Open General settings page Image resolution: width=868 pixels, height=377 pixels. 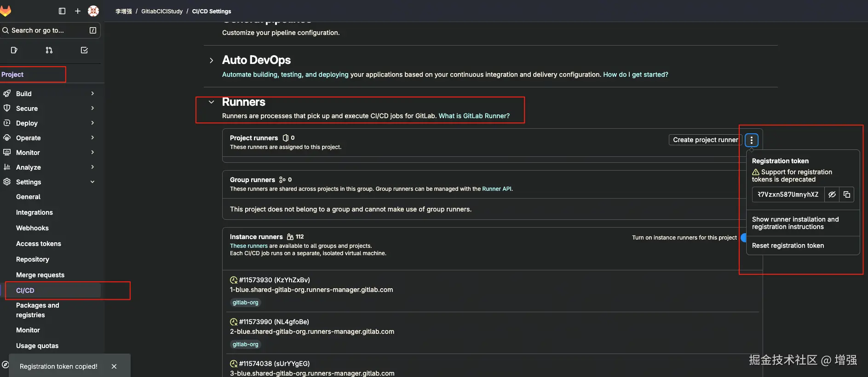pos(28,197)
